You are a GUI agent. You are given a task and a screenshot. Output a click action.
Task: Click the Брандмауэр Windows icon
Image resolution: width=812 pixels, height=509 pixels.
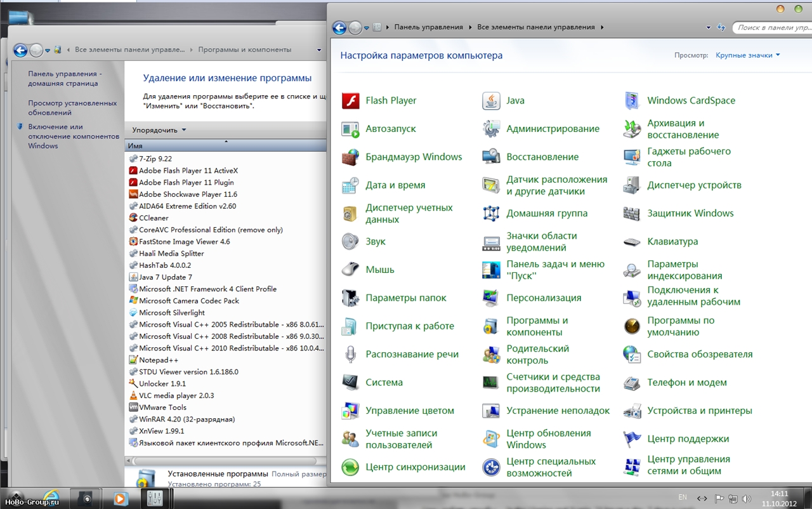pyautogui.click(x=351, y=157)
